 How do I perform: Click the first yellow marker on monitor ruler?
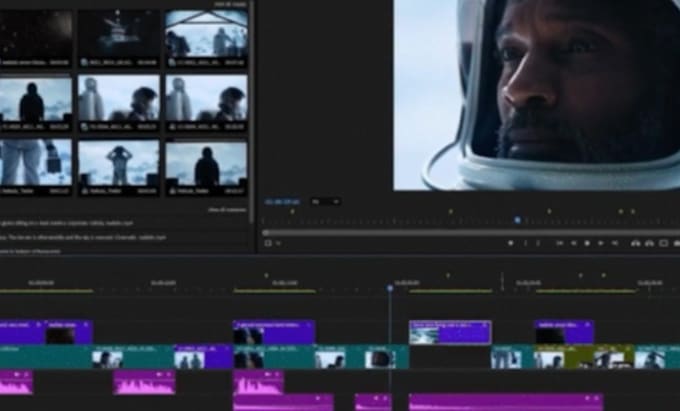(x=292, y=211)
